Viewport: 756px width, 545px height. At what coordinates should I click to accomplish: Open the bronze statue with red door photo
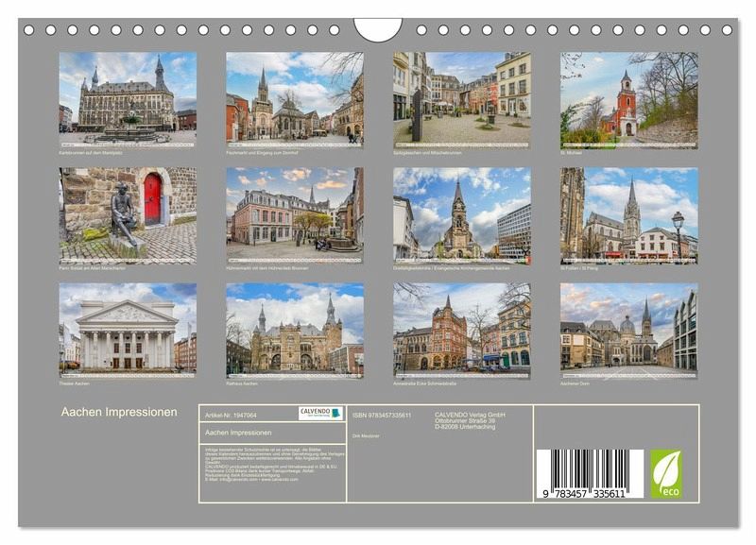pos(128,215)
